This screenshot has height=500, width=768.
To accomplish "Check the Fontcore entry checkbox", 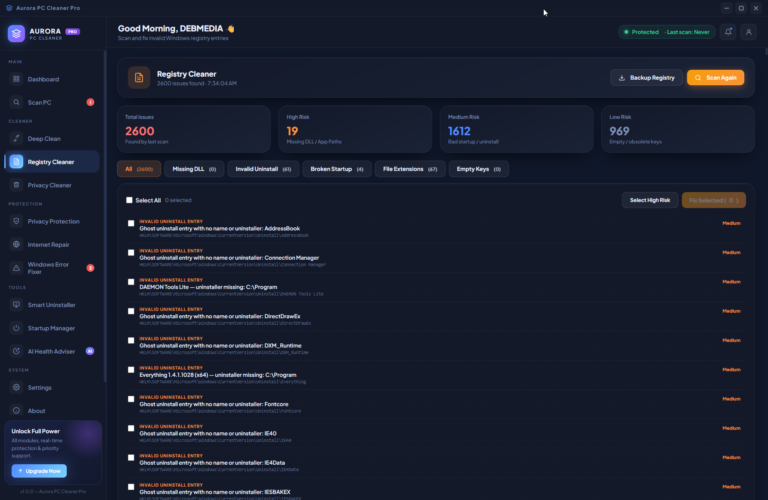I will coord(131,399).
